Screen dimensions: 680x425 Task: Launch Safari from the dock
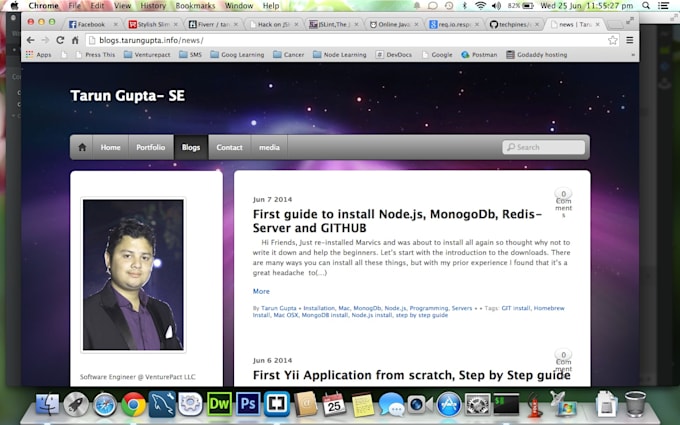(x=105, y=404)
